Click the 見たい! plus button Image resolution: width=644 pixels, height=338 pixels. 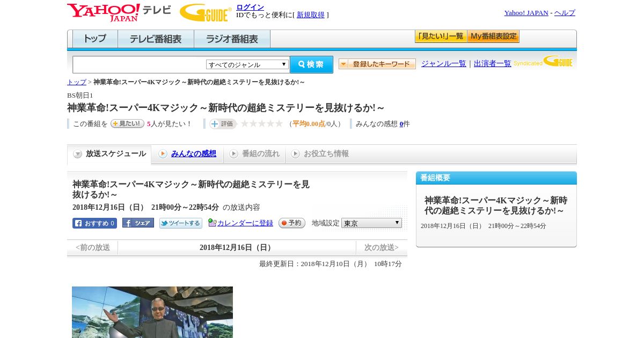(x=127, y=123)
